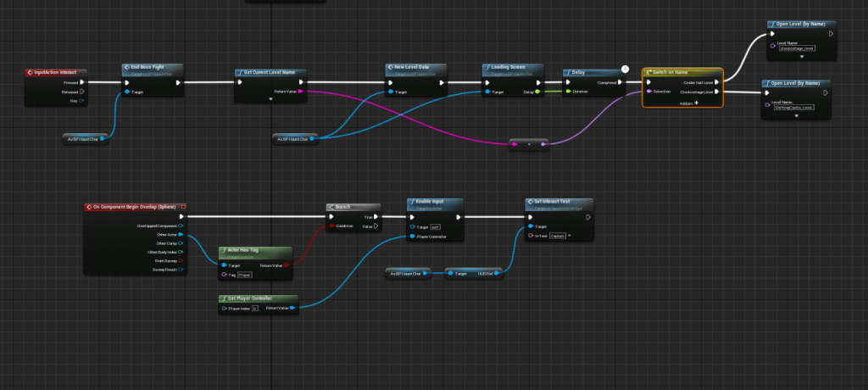Select the End Boss Fight node title
The width and height of the screenshot is (868, 390).
click(x=147, y=65)
